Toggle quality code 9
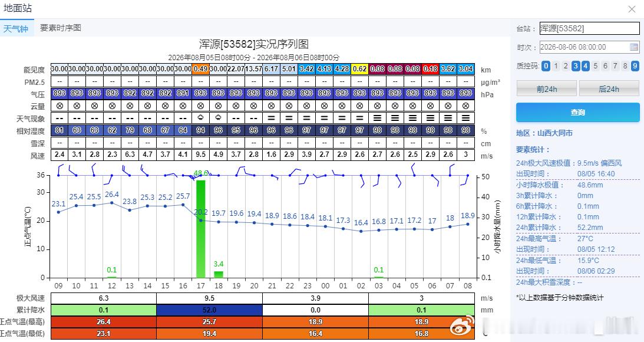 click(x=635, y=66)
